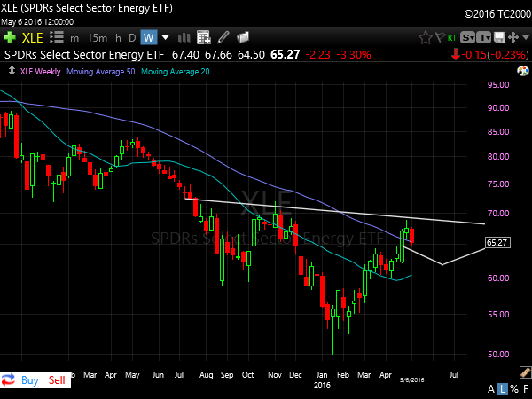Expand the chart options arrow at toolbar end
This screenshot has width=532, height=399.
[526, 37]
